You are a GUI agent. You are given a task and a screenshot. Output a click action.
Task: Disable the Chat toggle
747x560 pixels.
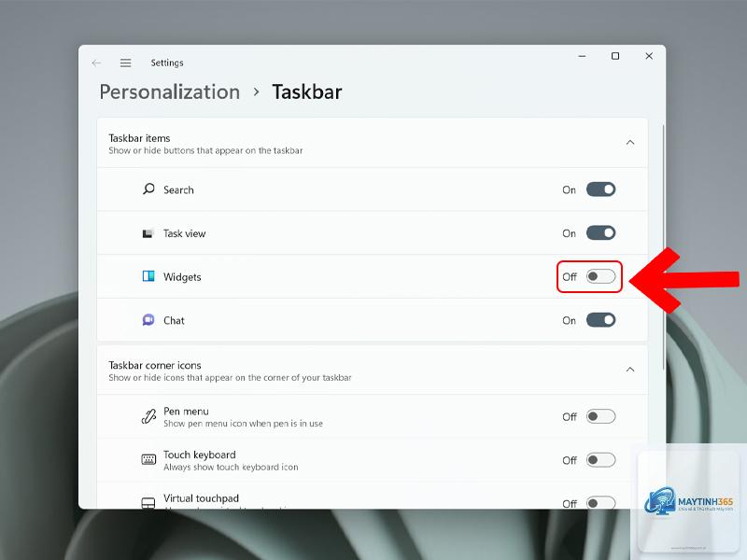pyautogui.click(x=600, y=320)
